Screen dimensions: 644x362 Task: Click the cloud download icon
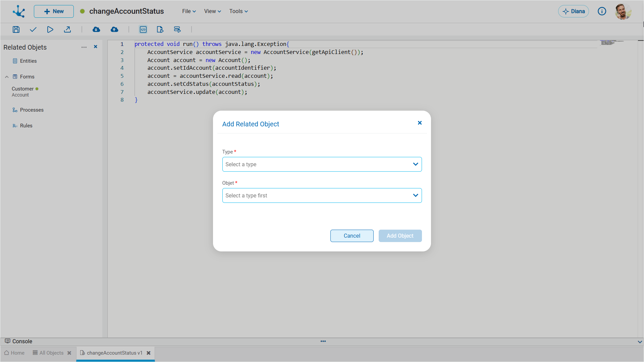coord(96,29)
